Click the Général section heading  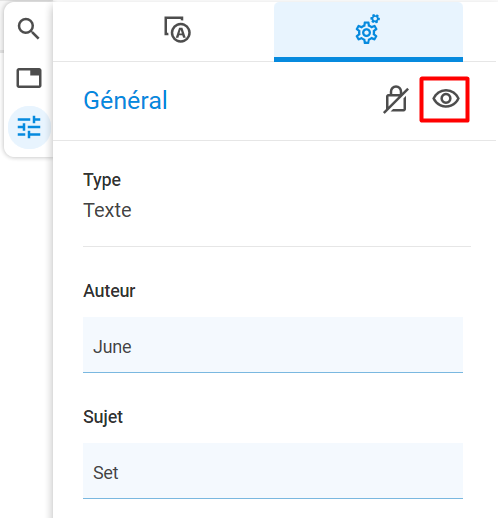(125, 100)
